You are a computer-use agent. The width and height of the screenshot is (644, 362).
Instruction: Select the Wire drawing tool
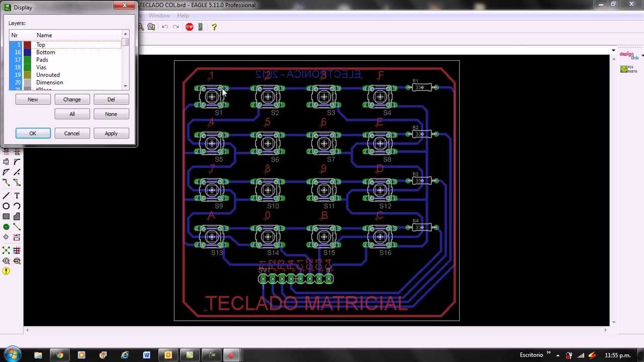[x=6, y=196]
